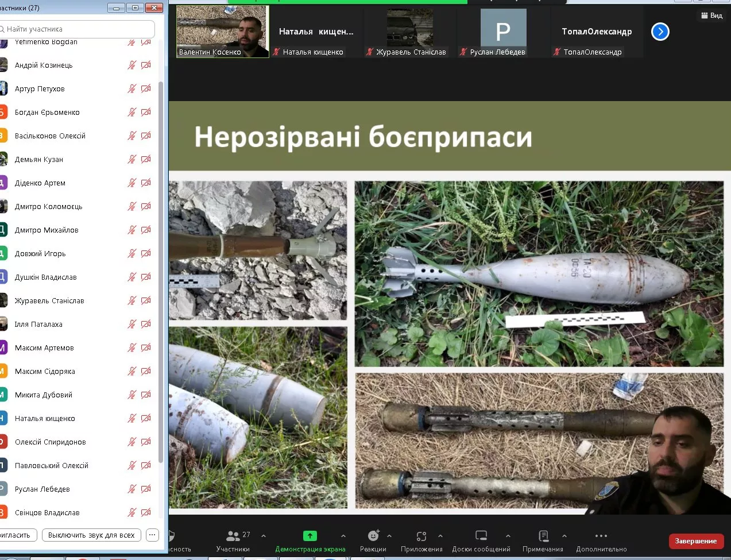
Task: Expand the chevron beside Участники
Action: pyautogui.click(x=264, y=536)
